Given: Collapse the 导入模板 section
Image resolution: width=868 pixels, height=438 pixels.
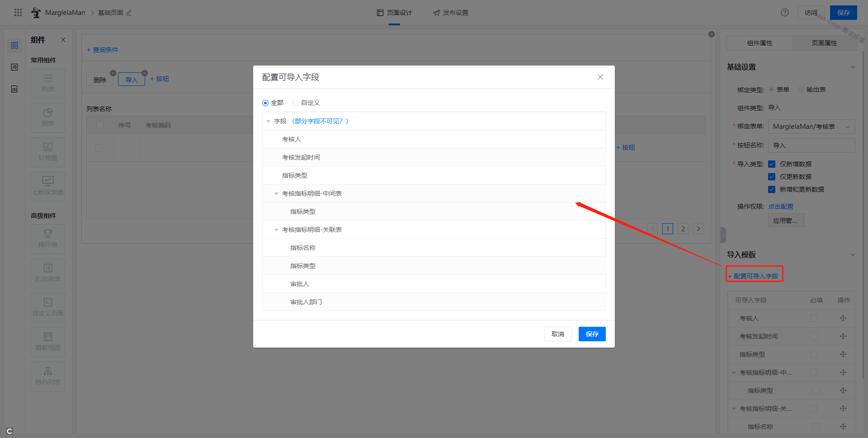Looking at the screenshot, I should (x=853, y=254).
